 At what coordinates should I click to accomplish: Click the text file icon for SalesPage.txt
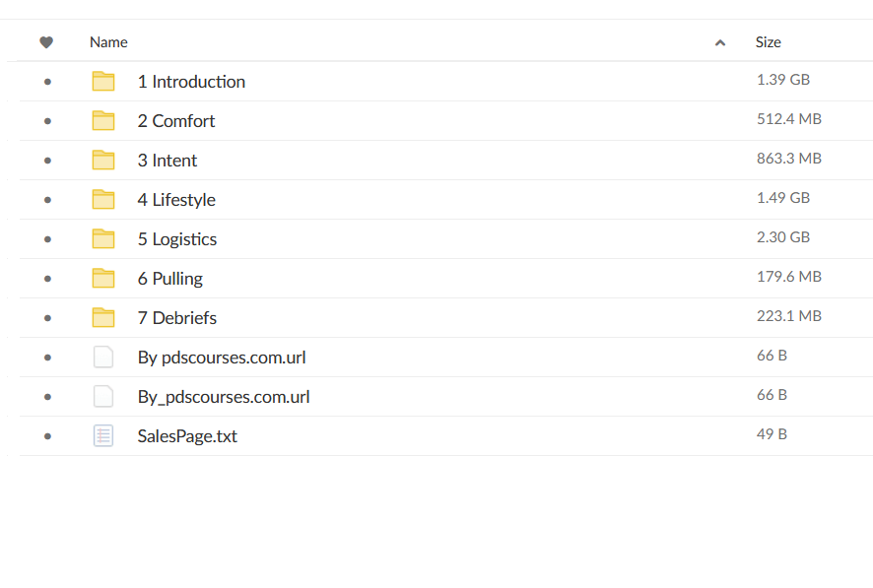click(103, 436)
